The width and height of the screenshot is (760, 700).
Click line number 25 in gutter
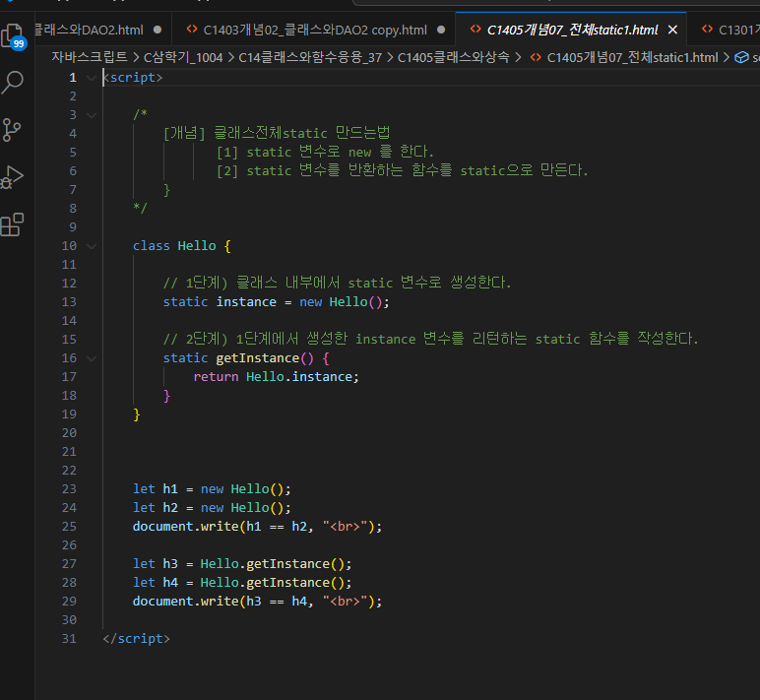pos(69,527)
